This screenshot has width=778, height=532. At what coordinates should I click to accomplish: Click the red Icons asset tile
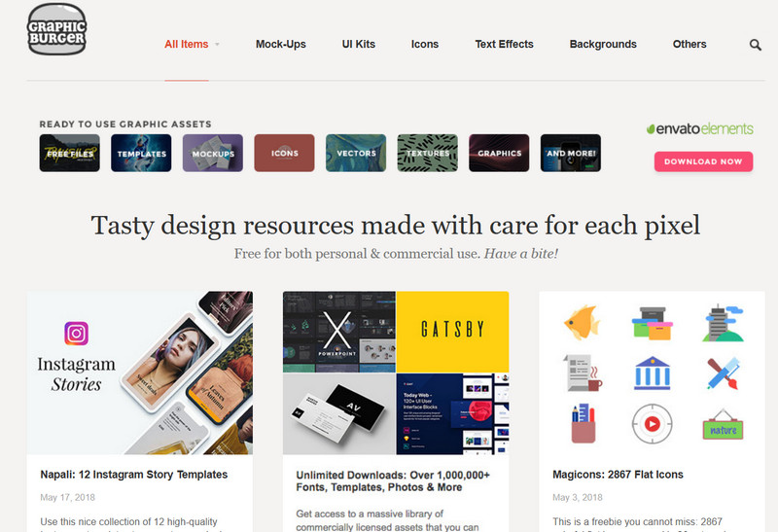pos(284,153)
